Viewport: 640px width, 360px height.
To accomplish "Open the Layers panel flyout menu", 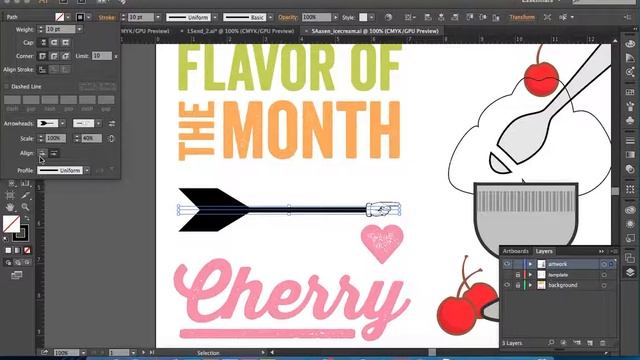I will tap(614, 251).
